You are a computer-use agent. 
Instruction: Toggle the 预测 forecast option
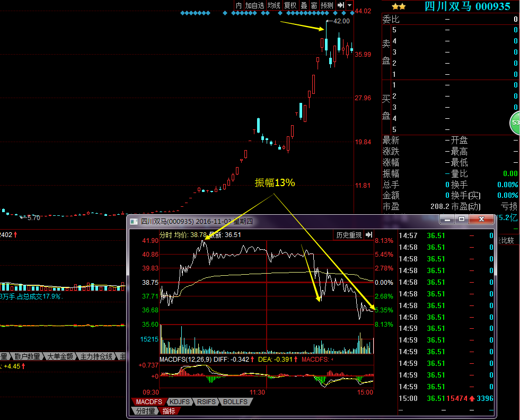327,5
